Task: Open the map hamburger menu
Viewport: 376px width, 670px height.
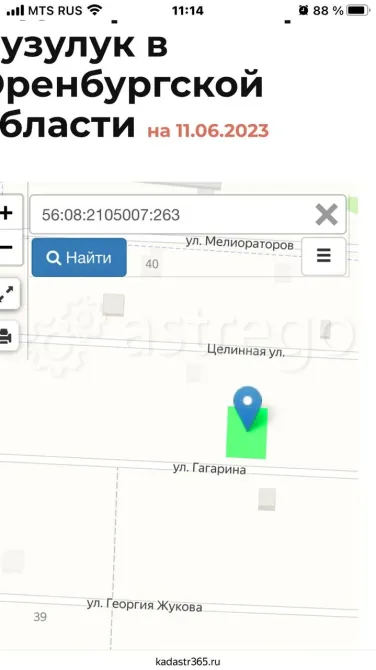Action: coord(323,256)
